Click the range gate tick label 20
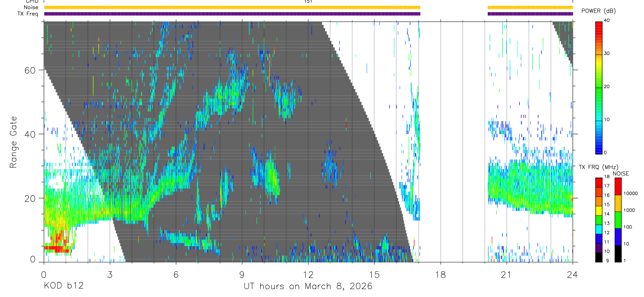The image size is (644, 297). click(x=29, y=198)
